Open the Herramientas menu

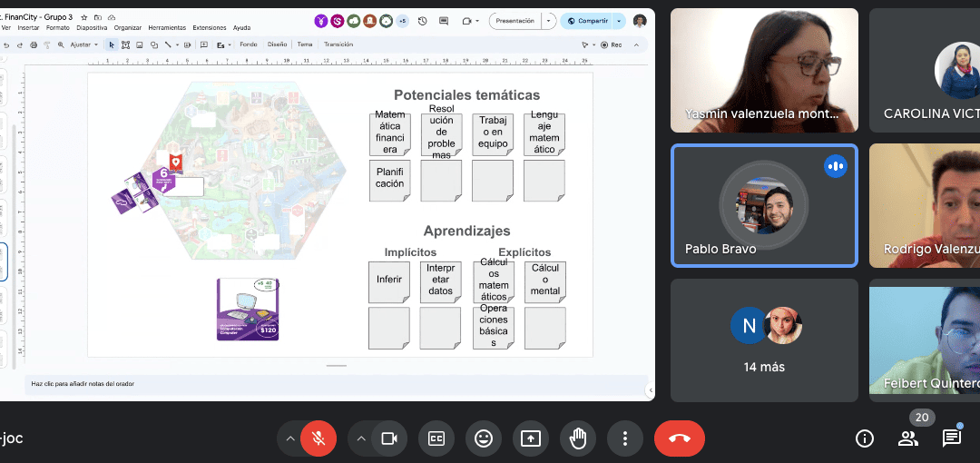167,27
